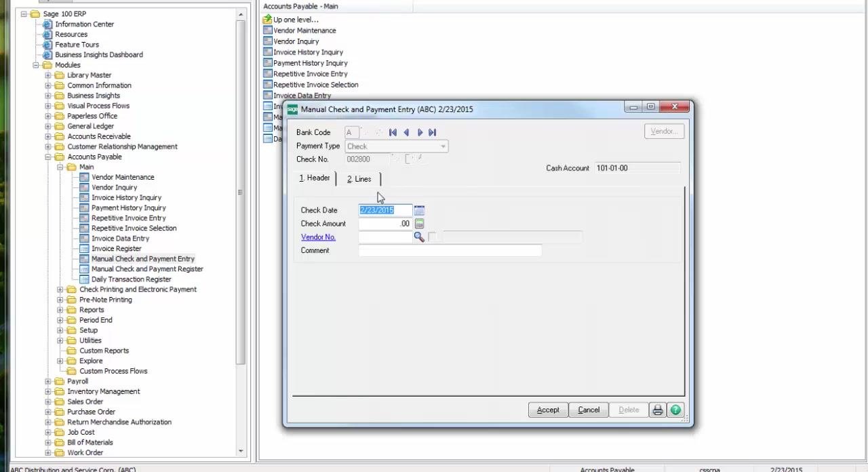Expand the Inventory Management module

pos(48,391)
